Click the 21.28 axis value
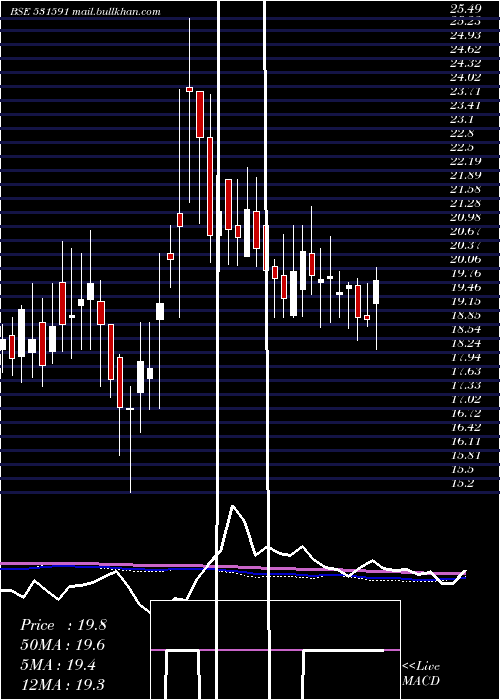Screen dimensions: 500x700 click(466, 203)
